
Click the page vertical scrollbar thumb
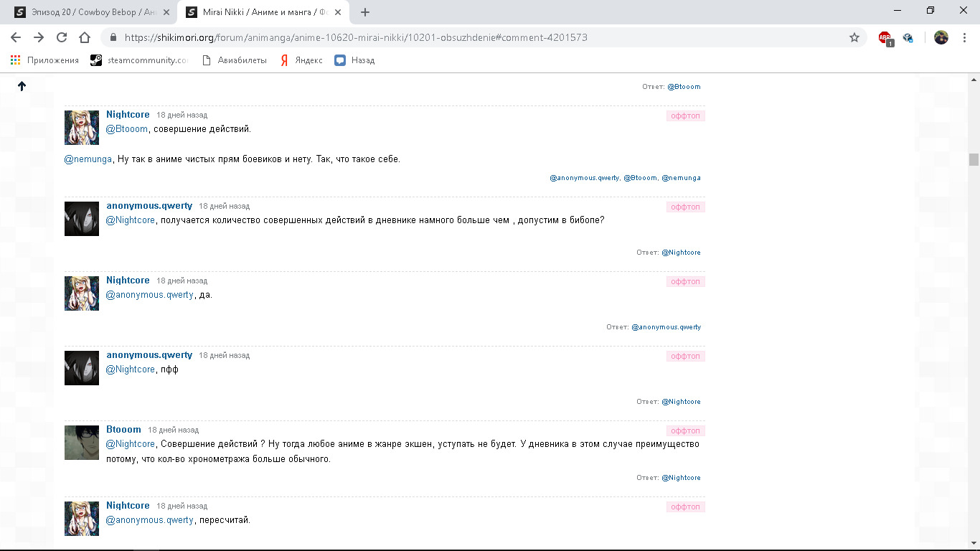tap(974, 159)
